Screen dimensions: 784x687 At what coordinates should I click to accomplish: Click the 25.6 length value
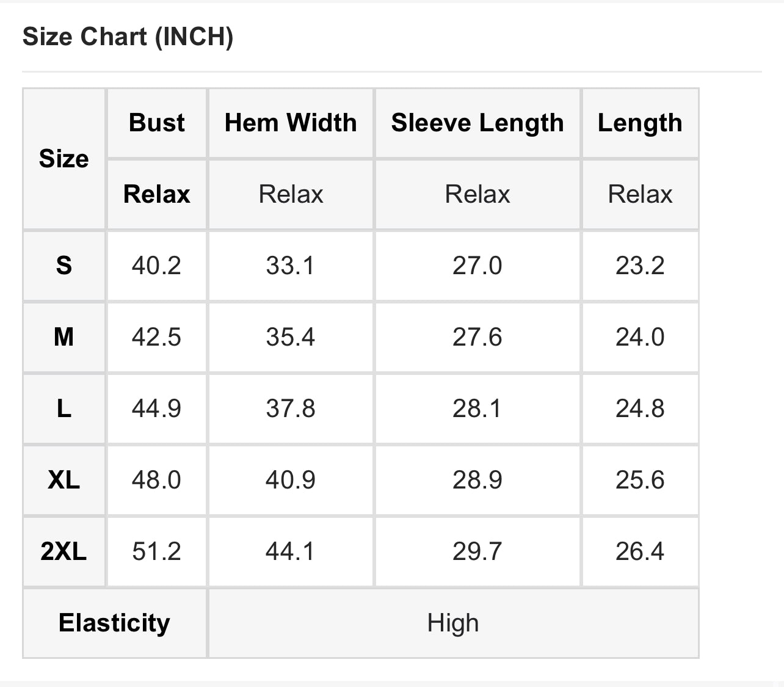coord(640,480)
